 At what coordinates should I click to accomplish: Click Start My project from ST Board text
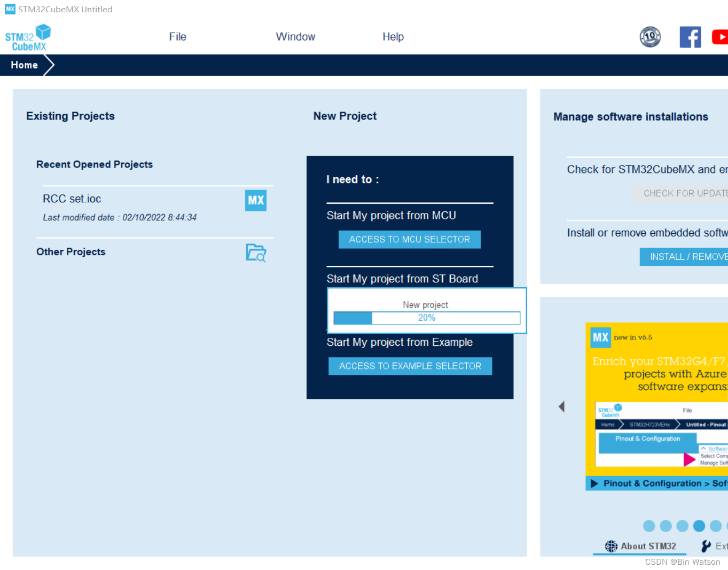[x=402, y=279]
